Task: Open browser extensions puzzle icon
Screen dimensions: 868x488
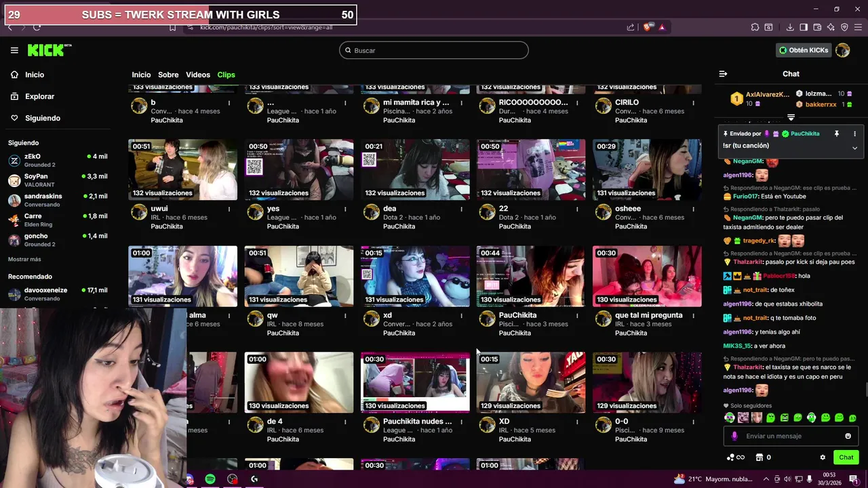Action: (755, 27)
